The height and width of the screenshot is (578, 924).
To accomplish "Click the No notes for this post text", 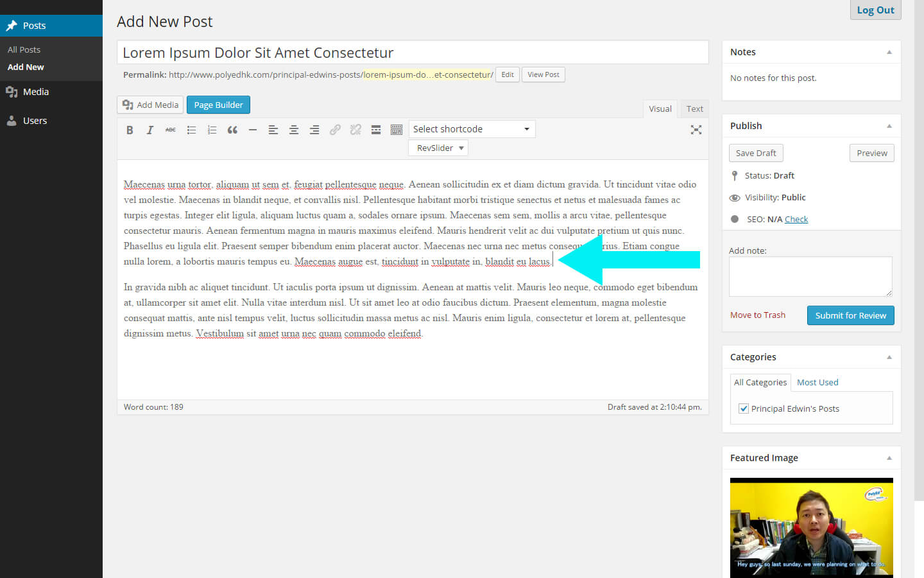I will point(773,78).
